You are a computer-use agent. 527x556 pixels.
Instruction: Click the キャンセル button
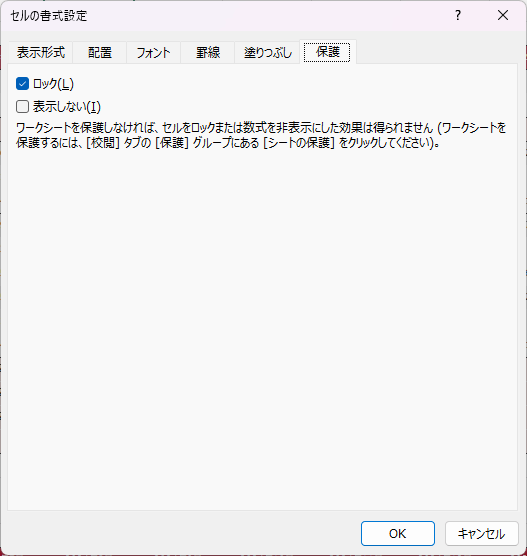(482, 533)
